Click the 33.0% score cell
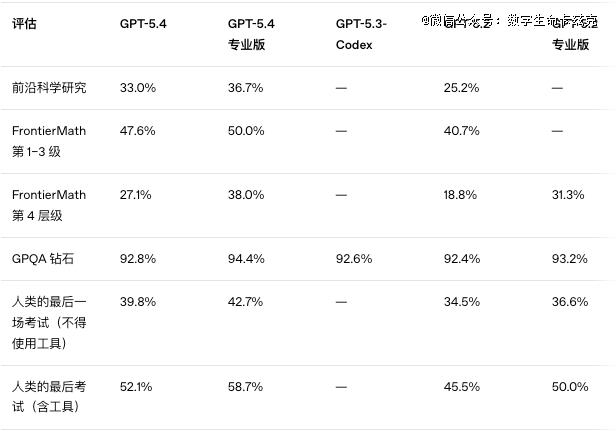The image size is (616, 432). (138, 88)
